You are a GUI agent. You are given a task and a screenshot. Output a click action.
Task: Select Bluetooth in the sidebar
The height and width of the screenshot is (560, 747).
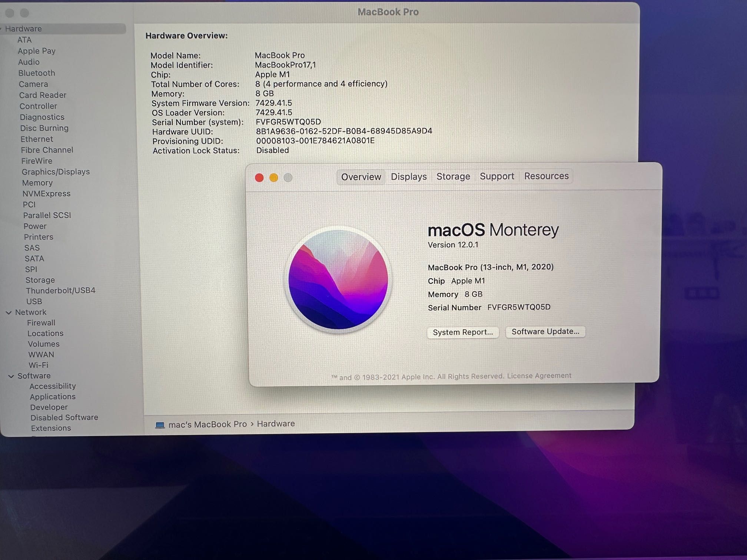pyautogui.click(x=37, y=73)
